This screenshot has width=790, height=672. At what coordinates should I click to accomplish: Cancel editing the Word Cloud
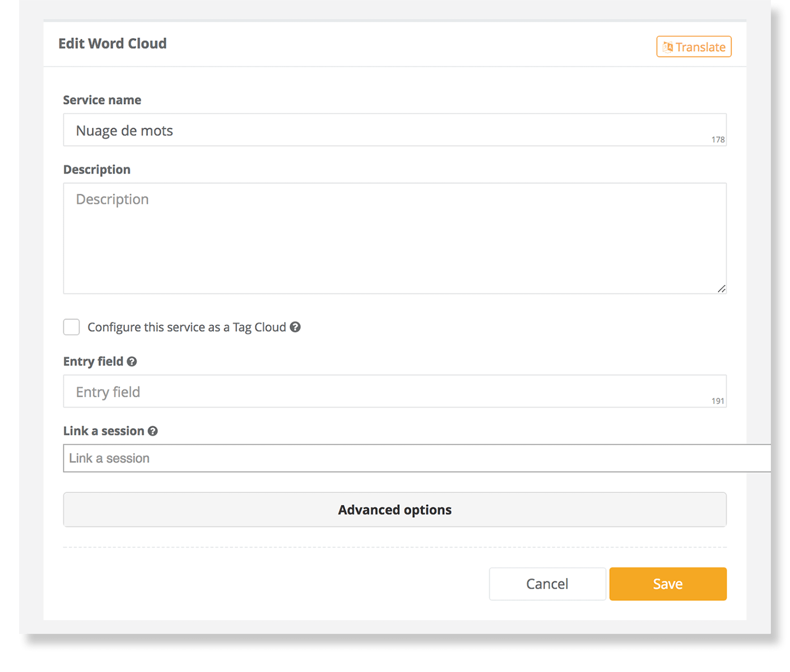(x=547, y=584)
